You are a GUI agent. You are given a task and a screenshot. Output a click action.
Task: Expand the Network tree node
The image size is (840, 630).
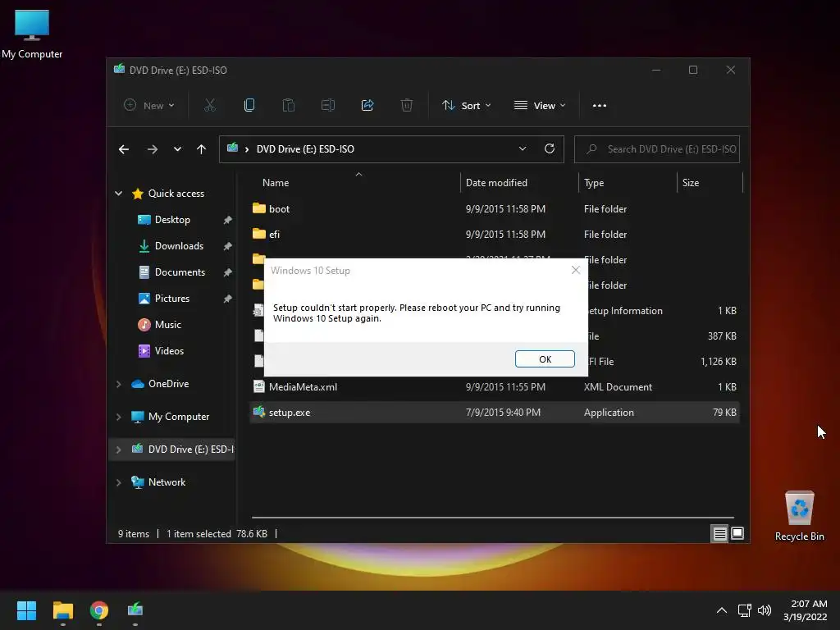tap(118, 482)
